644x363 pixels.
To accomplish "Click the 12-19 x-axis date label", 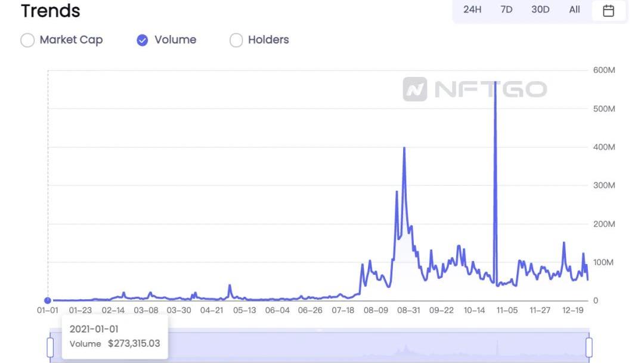I will [x=573, y=311].
